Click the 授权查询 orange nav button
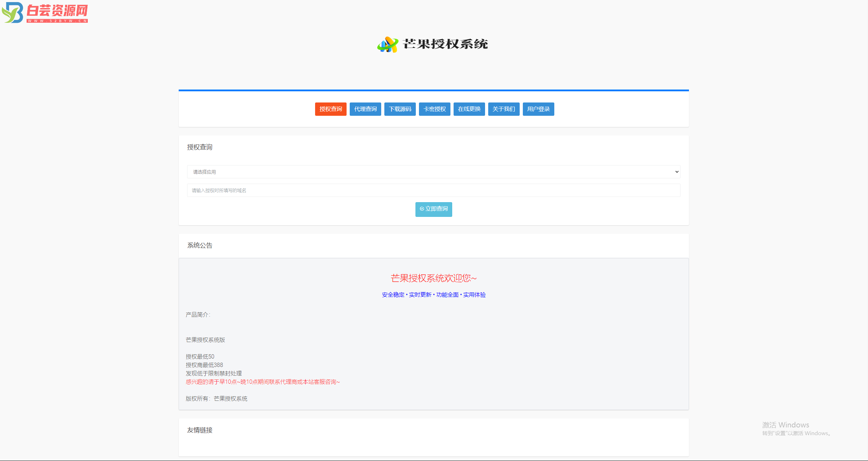 pyautogui.click(x=330, y=109)
